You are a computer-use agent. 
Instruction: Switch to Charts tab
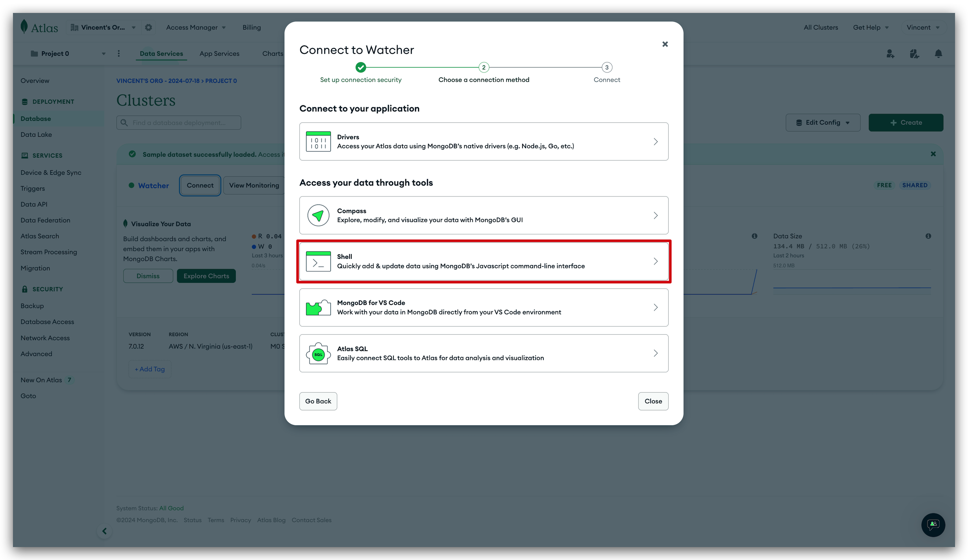(273, 53)
